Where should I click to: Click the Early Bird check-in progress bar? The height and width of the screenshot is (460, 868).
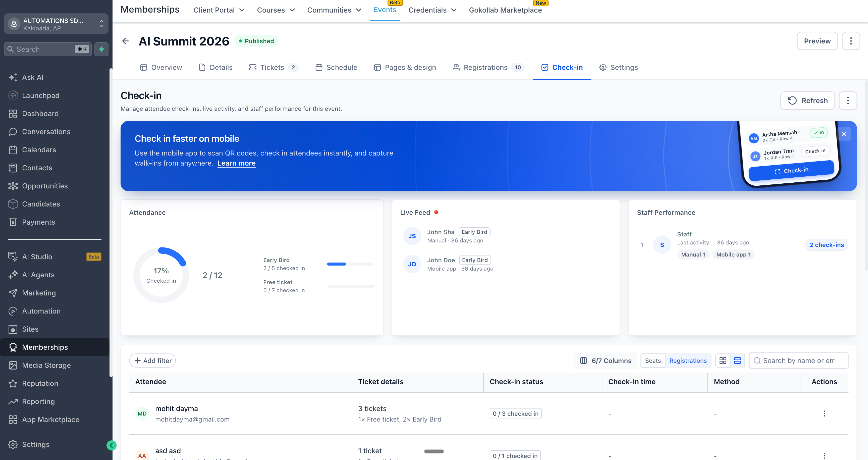pos(350,264)
